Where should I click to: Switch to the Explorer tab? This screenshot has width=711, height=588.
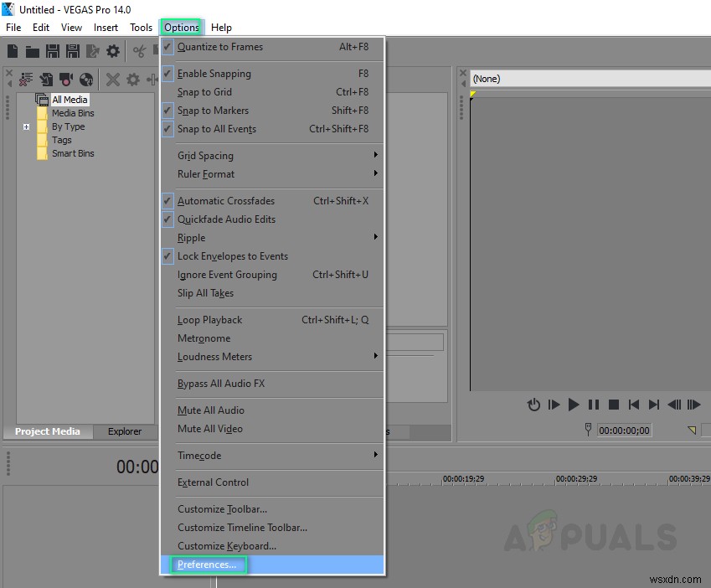point(125,431)
